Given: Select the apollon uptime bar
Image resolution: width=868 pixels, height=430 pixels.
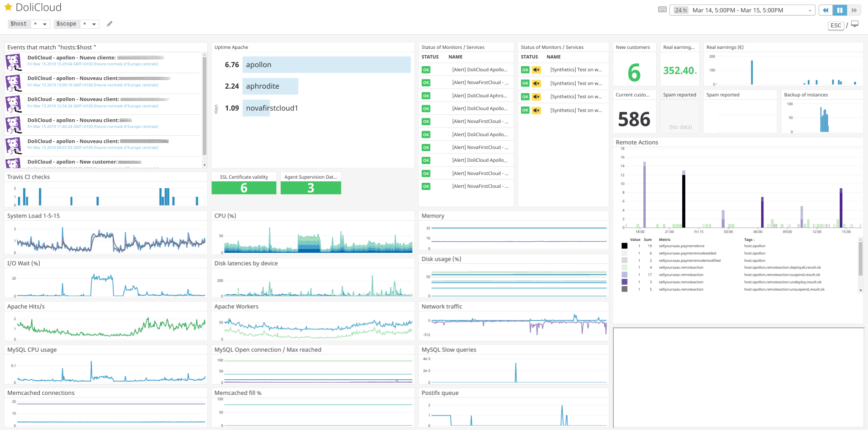Looking at the screenshot, I should [326, 64].
